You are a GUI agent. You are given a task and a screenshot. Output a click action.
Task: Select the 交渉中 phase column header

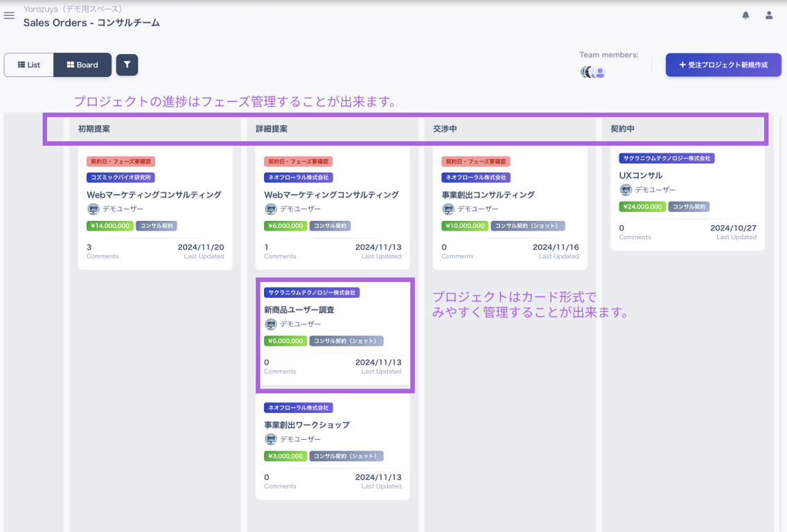coord(445,129)
